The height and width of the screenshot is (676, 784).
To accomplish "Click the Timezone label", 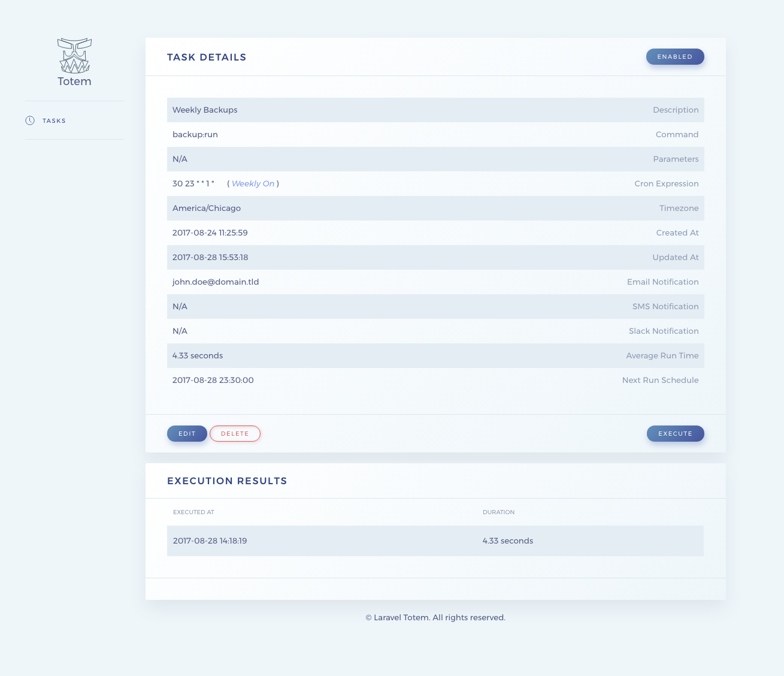I will (679, 208).
